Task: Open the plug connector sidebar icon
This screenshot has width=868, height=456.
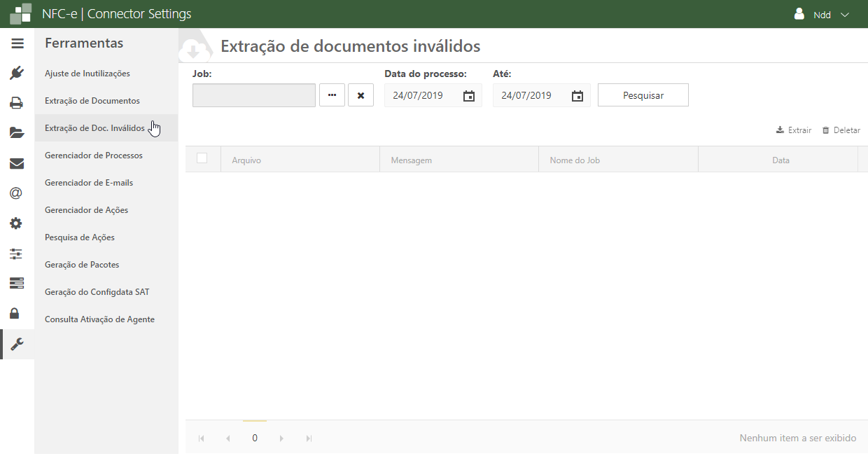Action: click(x=17, y=73)
